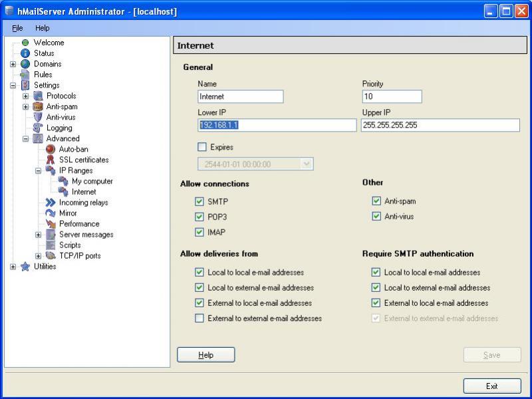Expand the TCP/IP ports tree node

(39, 256)
